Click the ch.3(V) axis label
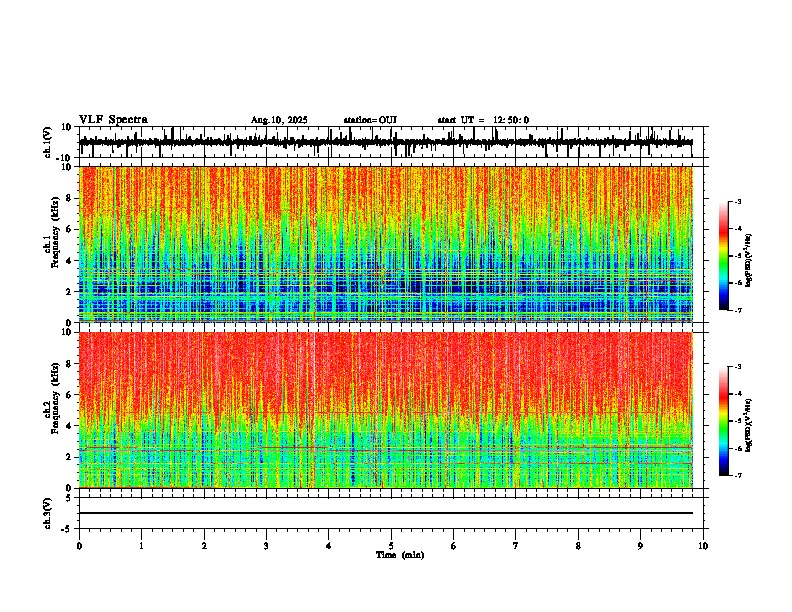792x612 pixels. pos(48,513)
